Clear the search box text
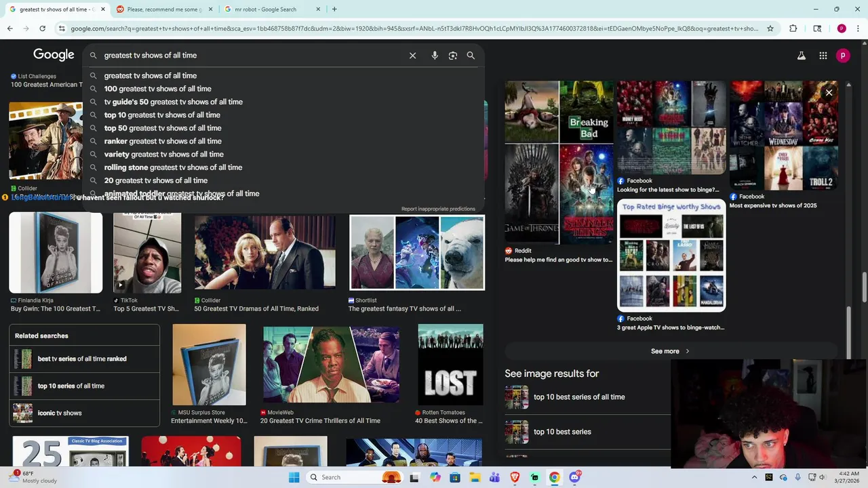Image resolution: width=868 pixels, height=488 pixels. (412, 56)
